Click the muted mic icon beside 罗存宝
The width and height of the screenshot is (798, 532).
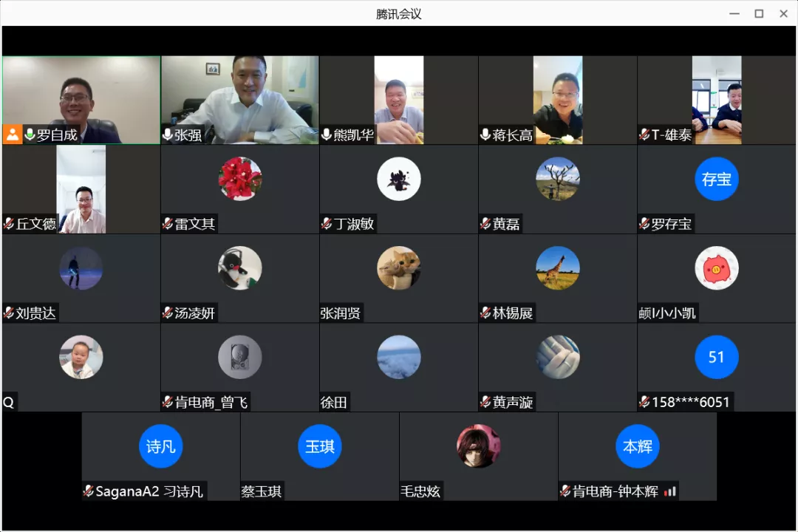[x=644, y=223]
